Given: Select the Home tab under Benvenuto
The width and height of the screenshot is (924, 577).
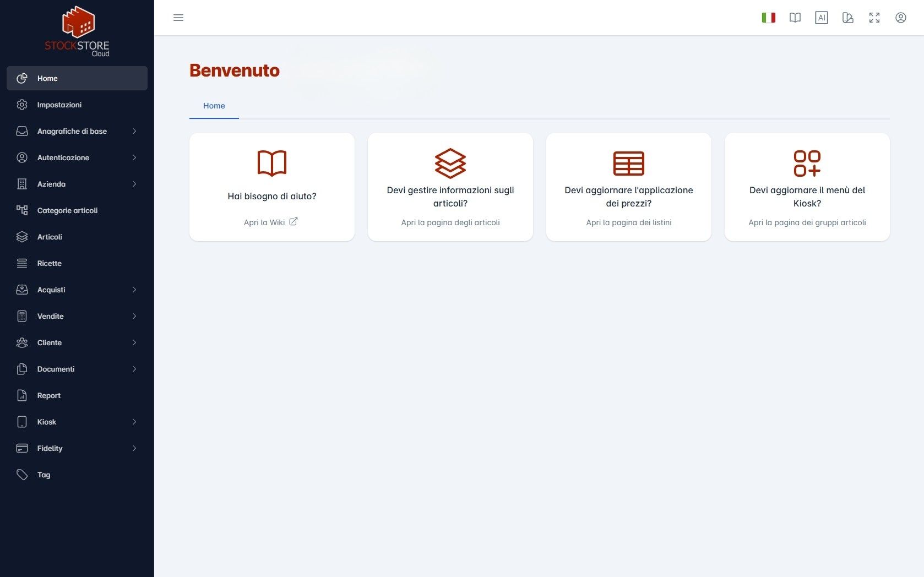Looking at the screenshot, I should click(x=214, y=106).
